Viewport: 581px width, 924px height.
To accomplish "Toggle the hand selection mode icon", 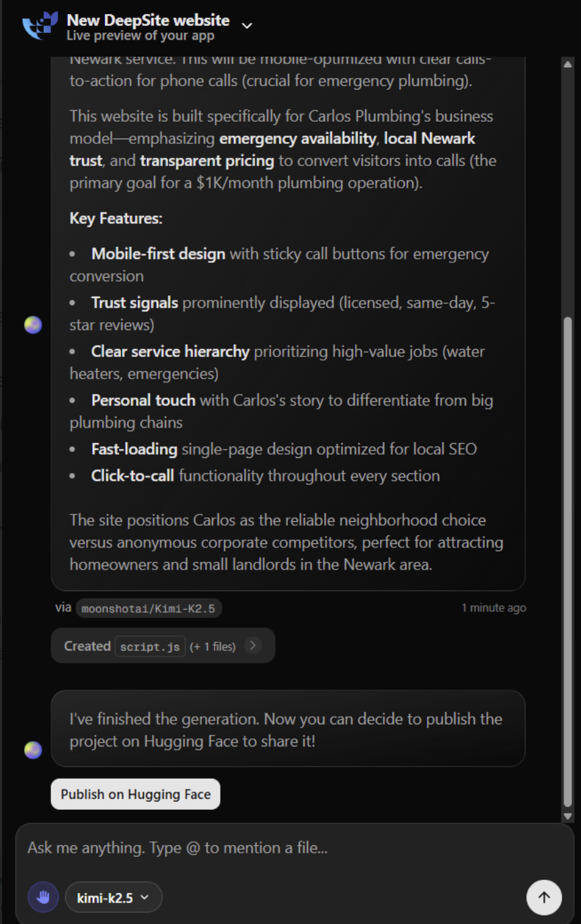I will click(43, 897).
